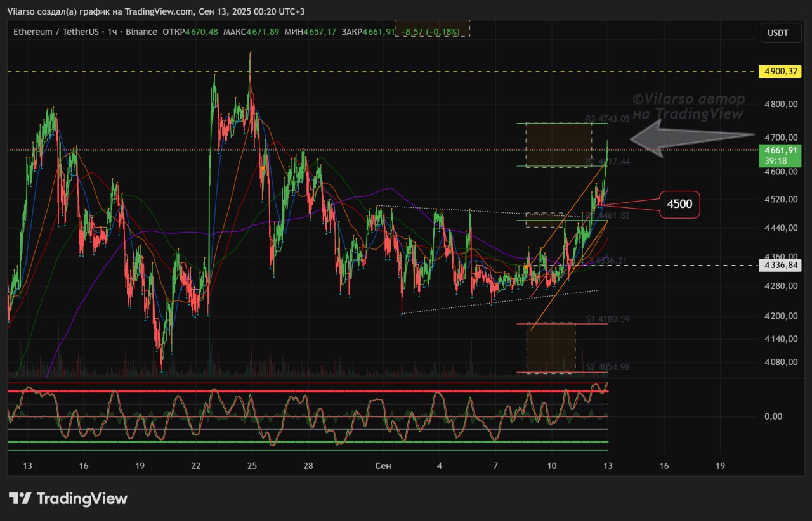Click the 4600,00 price axis tick
812x521 pixels.
click(780, 172)
